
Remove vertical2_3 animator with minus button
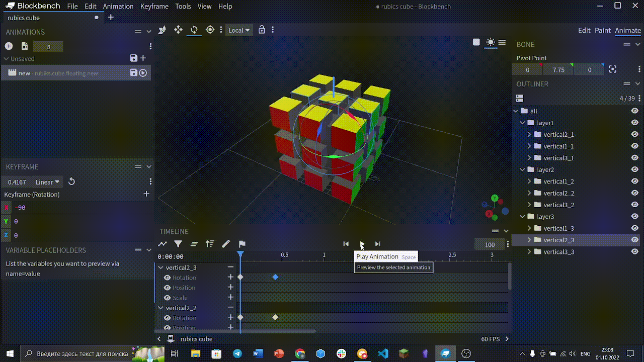coord(230,267)
